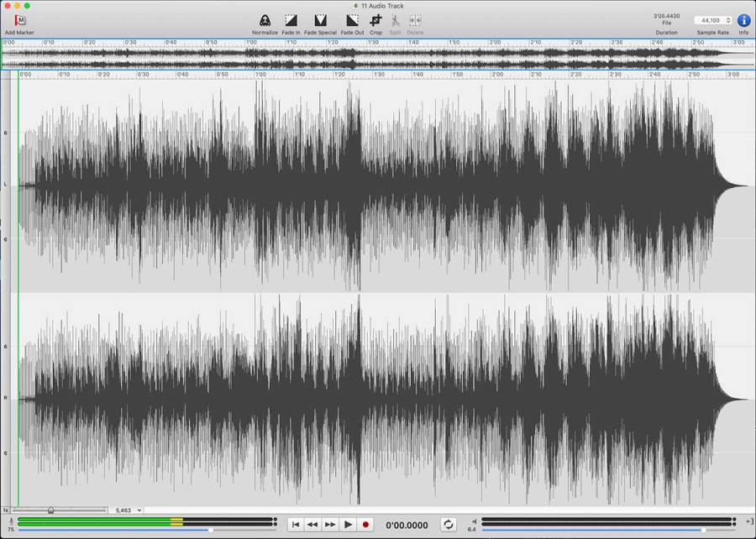Toggle fast-forward playback

click(x=329, y=523)
